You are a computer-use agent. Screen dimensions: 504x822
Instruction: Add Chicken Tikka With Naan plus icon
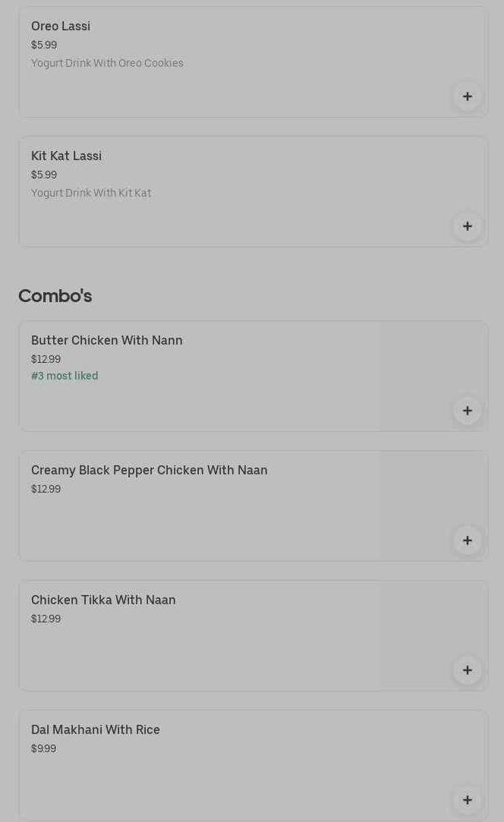pyautogui.click(x=468, y=670)
